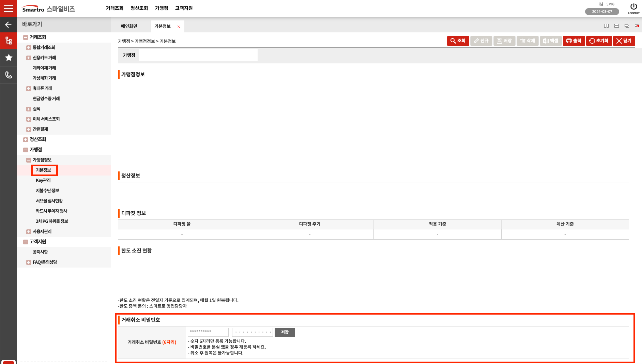Open the 고객지원 top menu

tap(184, 8)
